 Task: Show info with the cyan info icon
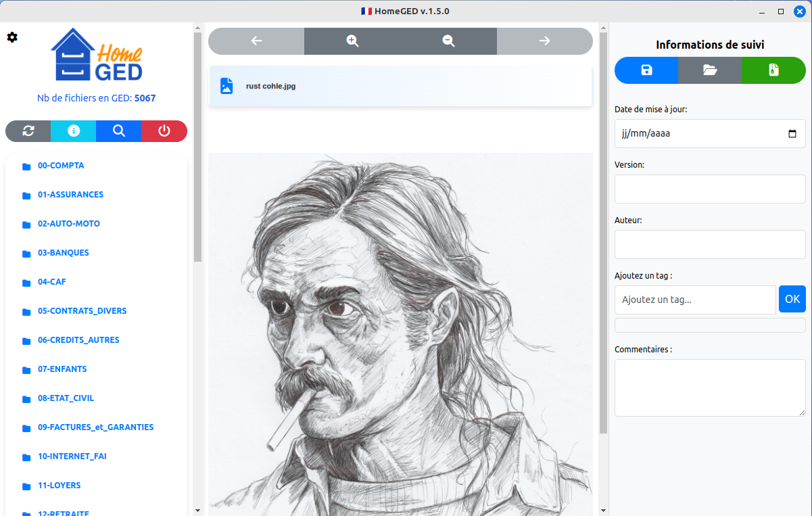(74, 131)
